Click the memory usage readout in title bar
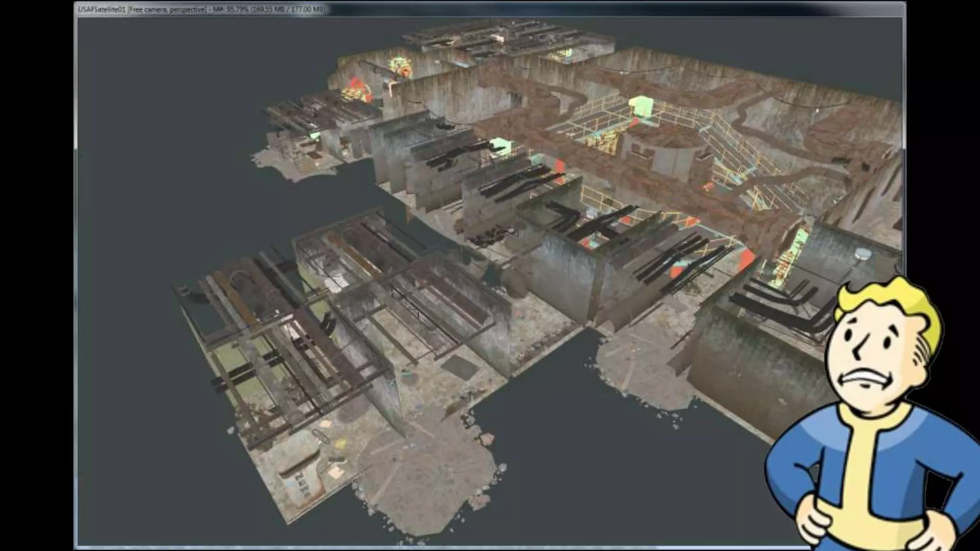980x551 pixels. click(x=268, y=10)
